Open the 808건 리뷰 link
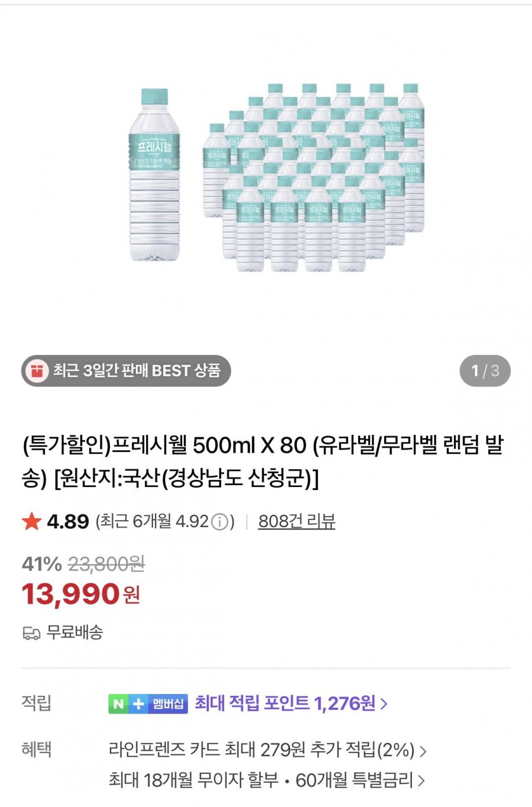This screenshot has height=807, width=532. [x=296, y=521]
